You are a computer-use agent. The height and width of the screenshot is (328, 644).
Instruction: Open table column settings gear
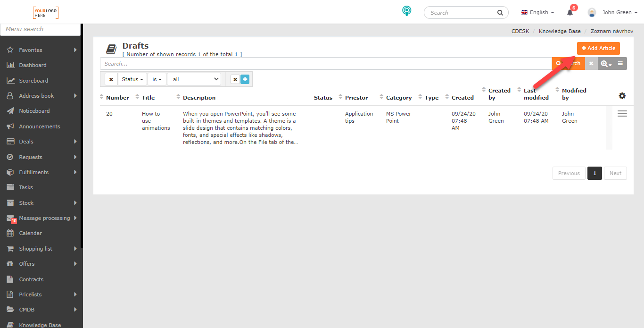point(622,96)
